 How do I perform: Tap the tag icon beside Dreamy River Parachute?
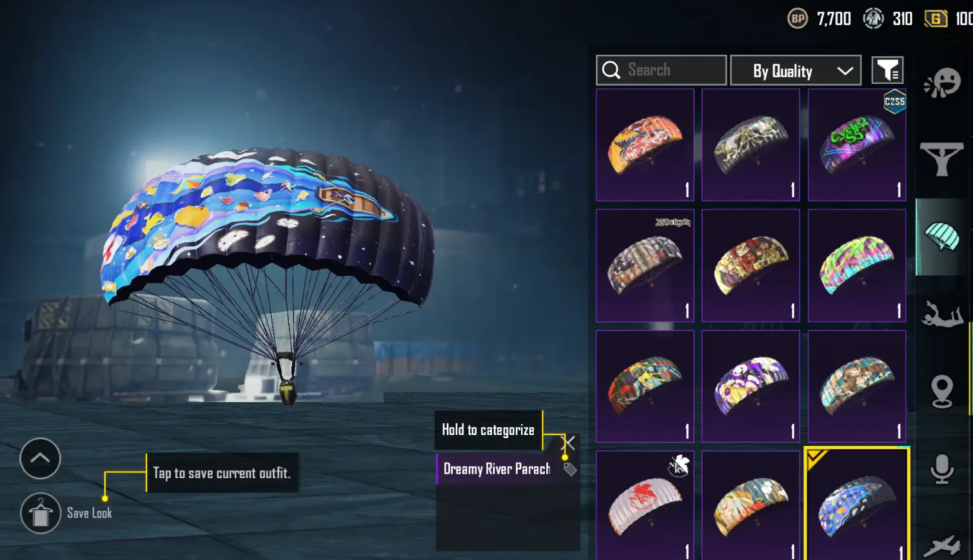pyautogui.click(x=570, y=469)
